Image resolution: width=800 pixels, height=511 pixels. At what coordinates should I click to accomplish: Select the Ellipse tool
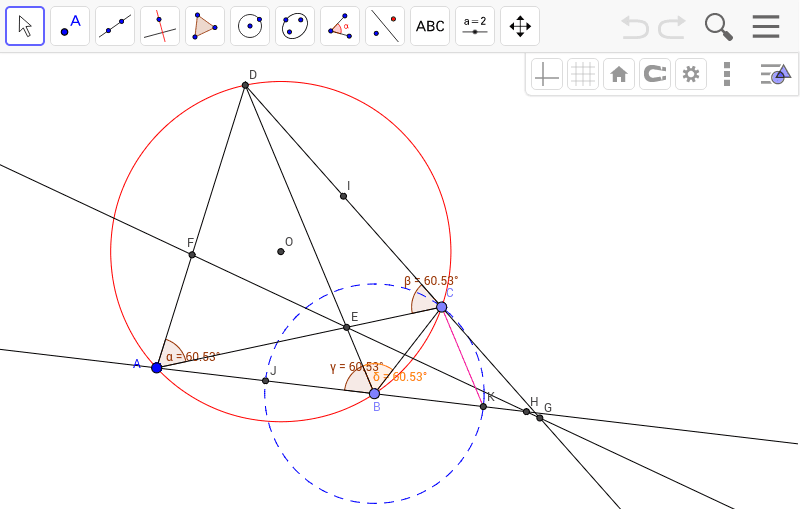point(295,26)
